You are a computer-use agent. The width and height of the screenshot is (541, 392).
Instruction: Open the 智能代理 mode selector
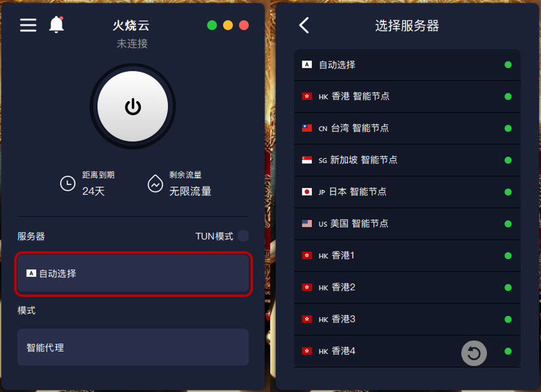pos(133,347)
